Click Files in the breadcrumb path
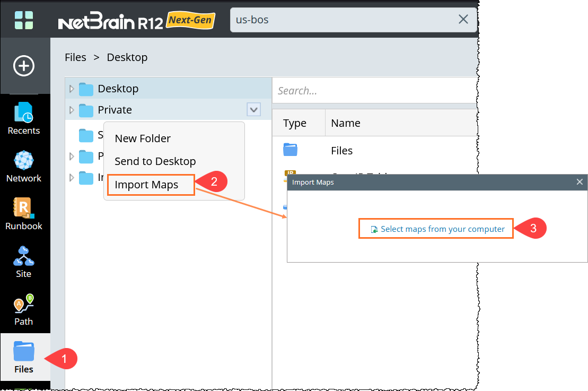 [75, 57]
